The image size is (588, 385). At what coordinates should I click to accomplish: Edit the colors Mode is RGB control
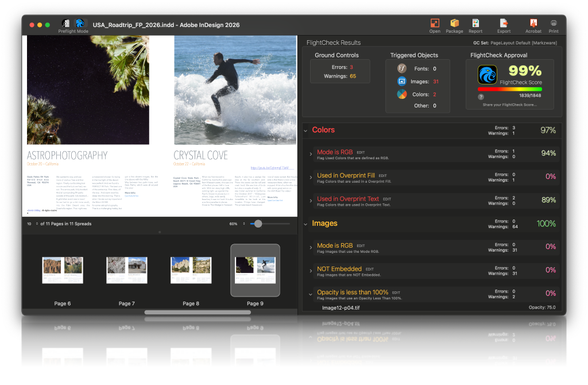point(361,152)
